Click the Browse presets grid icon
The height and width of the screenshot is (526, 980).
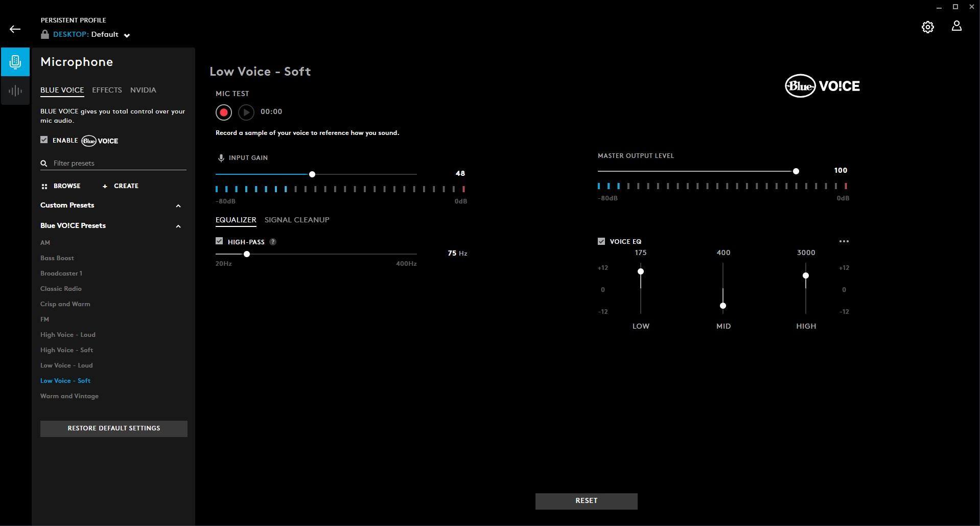pos(44,187)
